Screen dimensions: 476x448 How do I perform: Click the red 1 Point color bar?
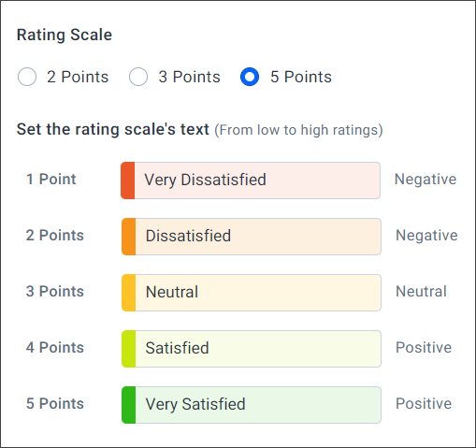click(128, 181)
